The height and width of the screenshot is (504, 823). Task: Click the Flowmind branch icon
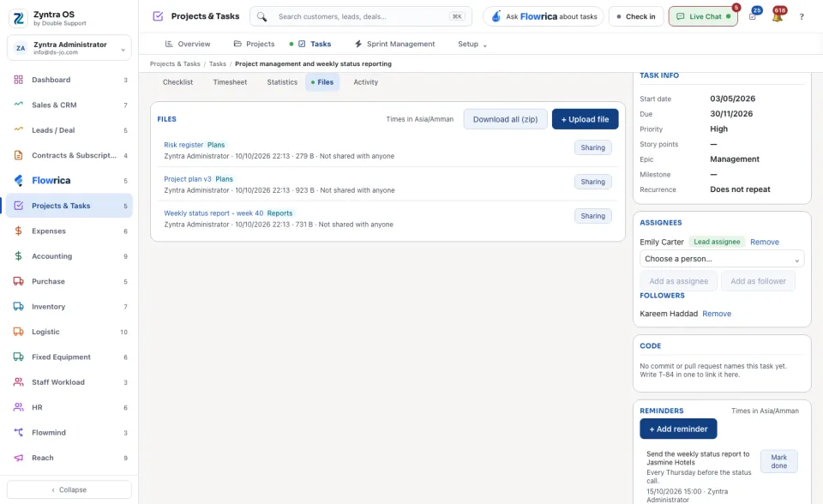pos(18,433)
